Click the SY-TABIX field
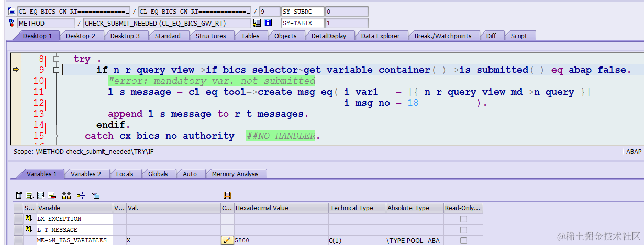Image resolution: width=644 pixels, height=245 pixels. [302, 23]
